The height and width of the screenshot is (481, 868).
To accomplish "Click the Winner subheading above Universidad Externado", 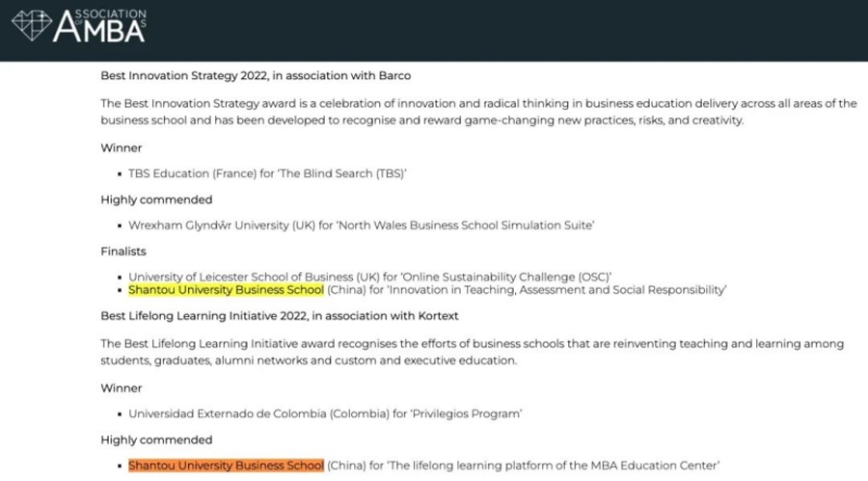I will [x=122, y=387].
